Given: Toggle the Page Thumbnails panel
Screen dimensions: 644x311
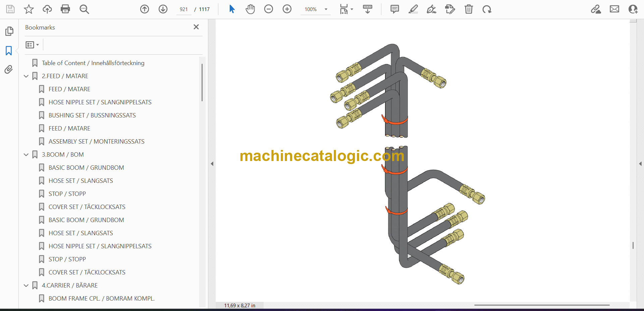Looking at the screenshot, I should point(9,31).
